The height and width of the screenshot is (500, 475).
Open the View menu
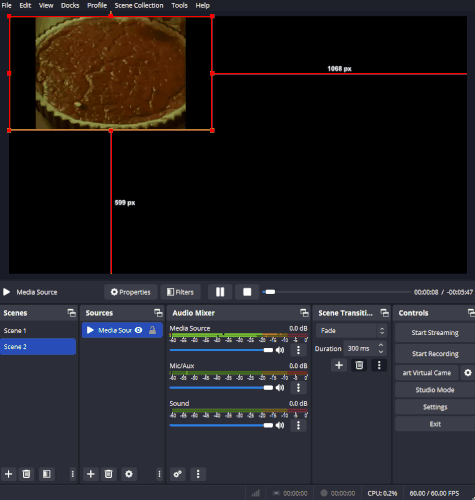click(x=46, y=5)
